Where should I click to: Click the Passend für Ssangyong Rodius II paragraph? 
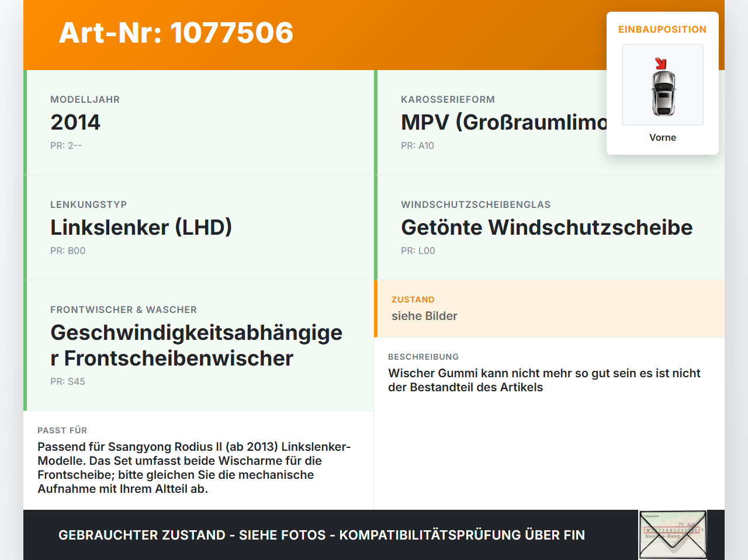click(x=194, y=468)
